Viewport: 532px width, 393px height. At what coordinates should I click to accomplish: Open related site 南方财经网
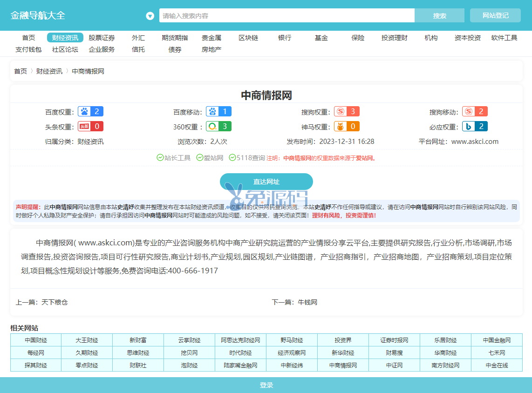click(x=445, y=365)
